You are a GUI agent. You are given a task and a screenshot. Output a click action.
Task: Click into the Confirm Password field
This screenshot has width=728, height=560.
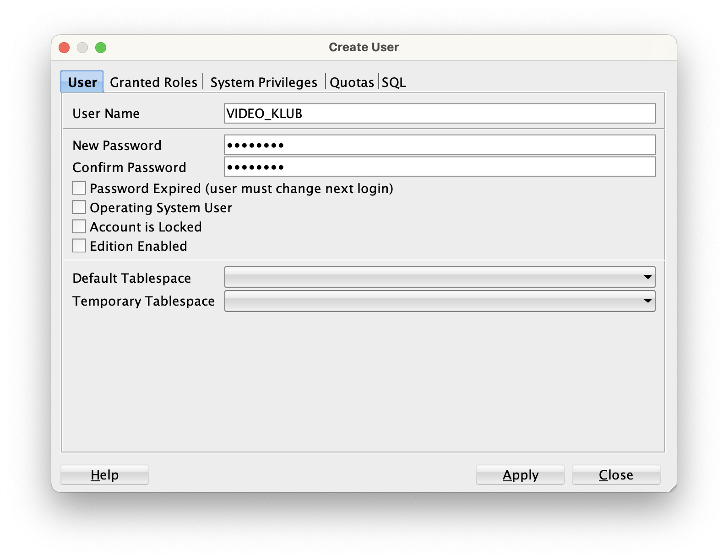(440, 167)
